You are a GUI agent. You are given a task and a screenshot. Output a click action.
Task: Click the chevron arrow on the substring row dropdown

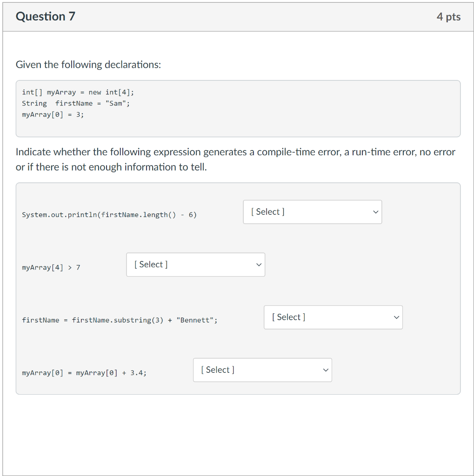click(396, 317)
